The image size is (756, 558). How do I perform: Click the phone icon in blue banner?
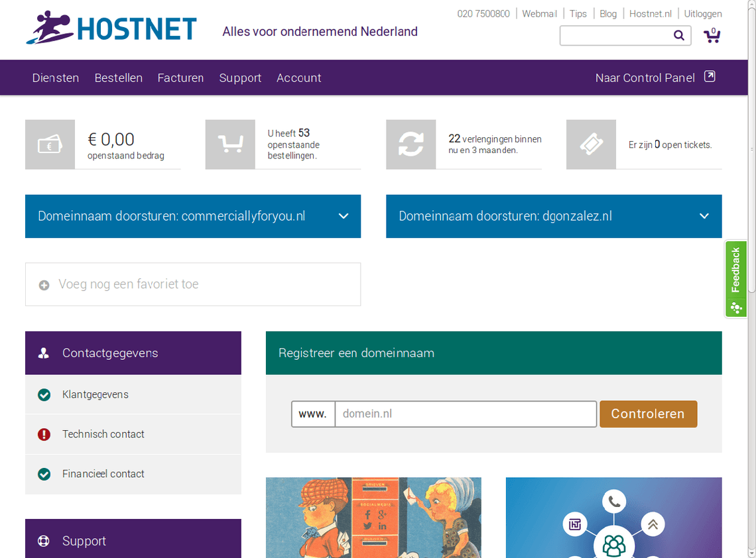tap(614, 502)
